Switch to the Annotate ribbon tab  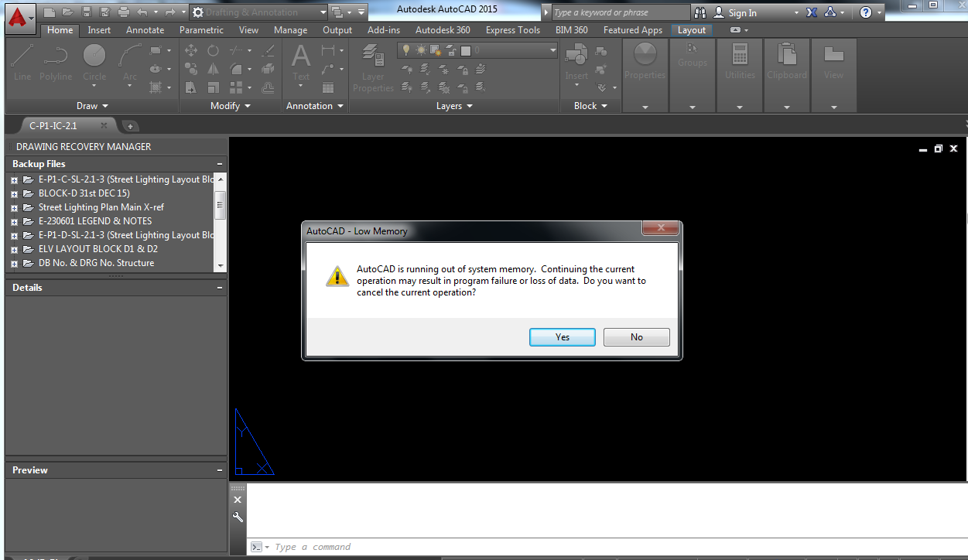point(145,30)
